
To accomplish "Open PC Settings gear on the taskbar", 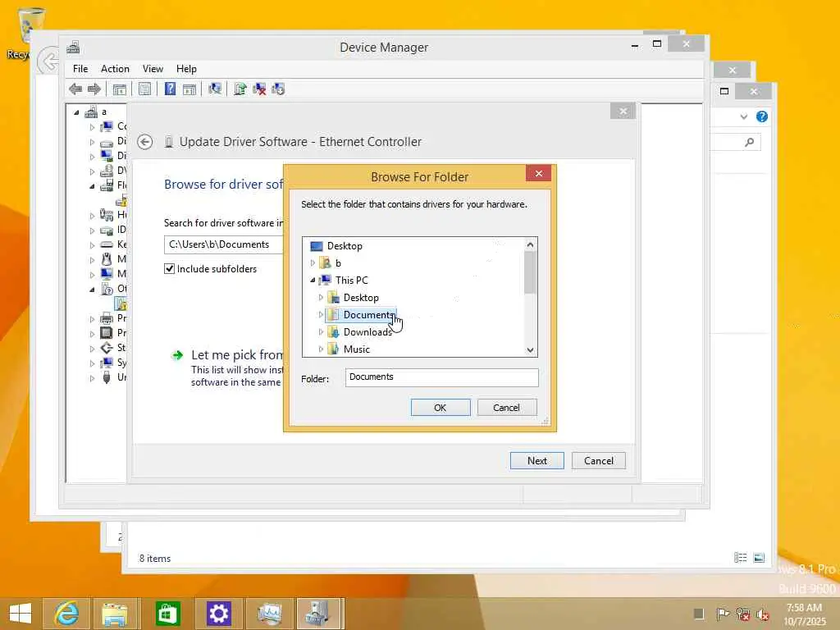I will 218,614.
